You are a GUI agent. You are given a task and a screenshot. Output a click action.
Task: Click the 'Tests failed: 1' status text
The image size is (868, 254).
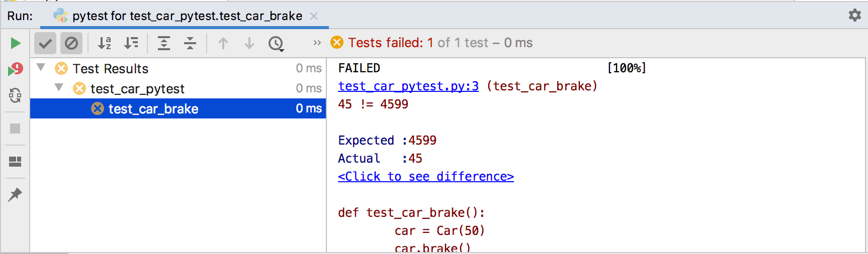[x=391, y=43]
